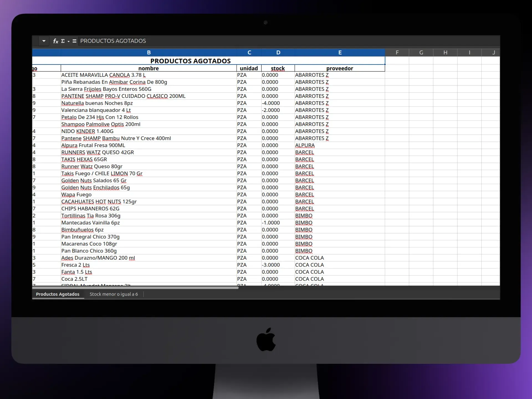
Task: Click the 'stock' header cell
Action: 278,68
